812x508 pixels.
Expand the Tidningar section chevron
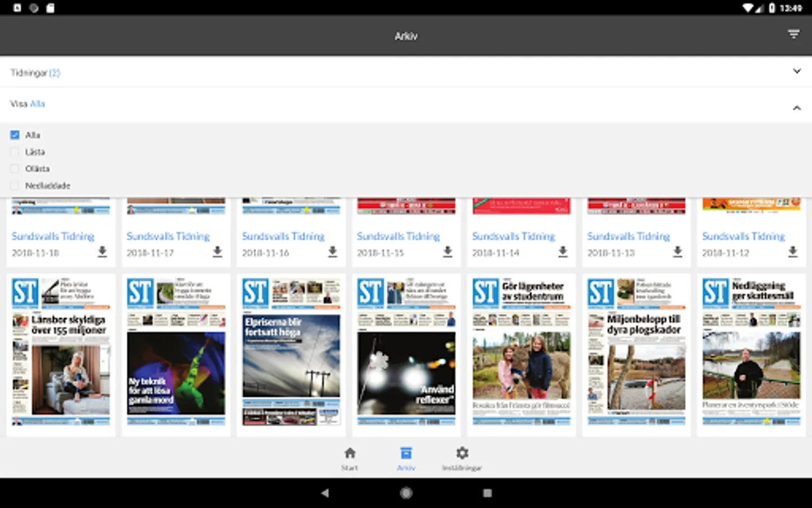797,71
